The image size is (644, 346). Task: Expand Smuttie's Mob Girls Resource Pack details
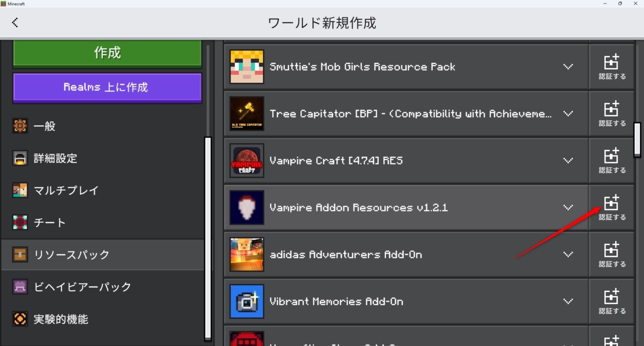point(568,67)
